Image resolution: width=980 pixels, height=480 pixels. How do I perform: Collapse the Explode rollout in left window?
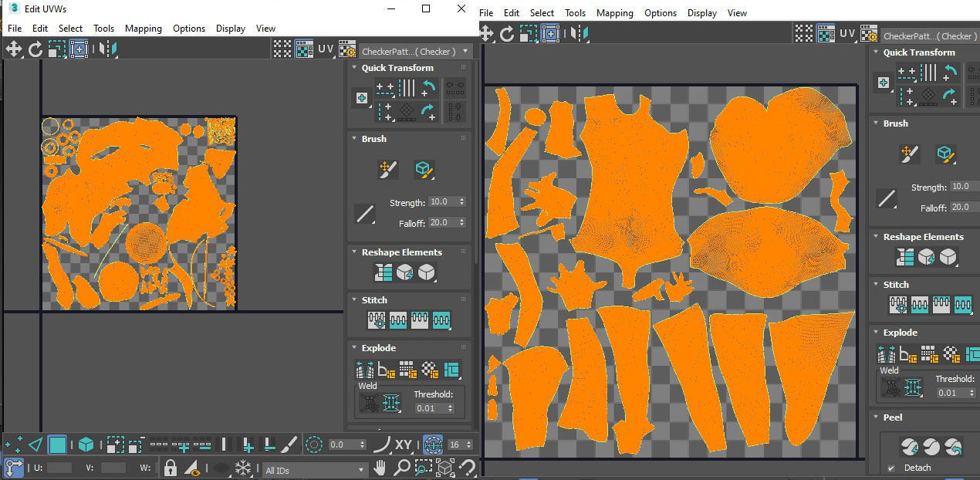coord(378,348)
